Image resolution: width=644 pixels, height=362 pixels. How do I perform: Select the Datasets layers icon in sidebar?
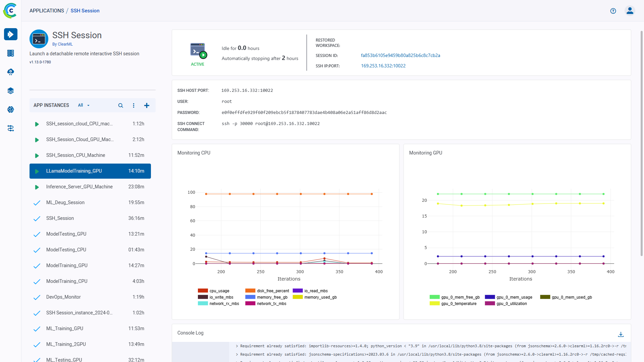(11, 90)
